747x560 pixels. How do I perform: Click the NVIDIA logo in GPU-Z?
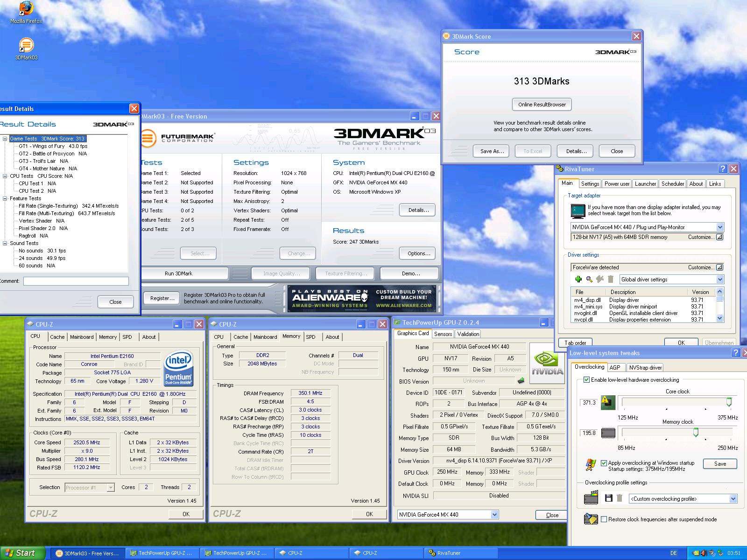pyautogui.click(x=547, y=364)
